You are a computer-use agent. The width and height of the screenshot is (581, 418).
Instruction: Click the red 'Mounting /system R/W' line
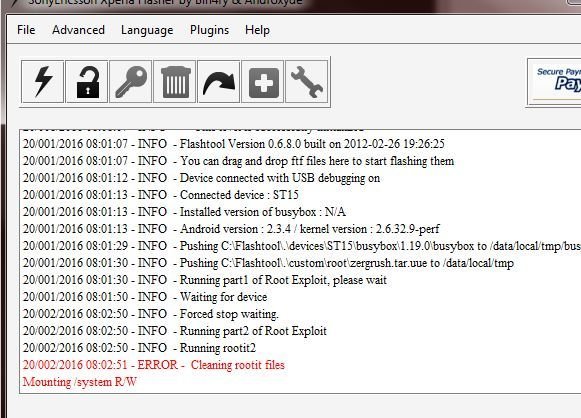click(80, 382)
